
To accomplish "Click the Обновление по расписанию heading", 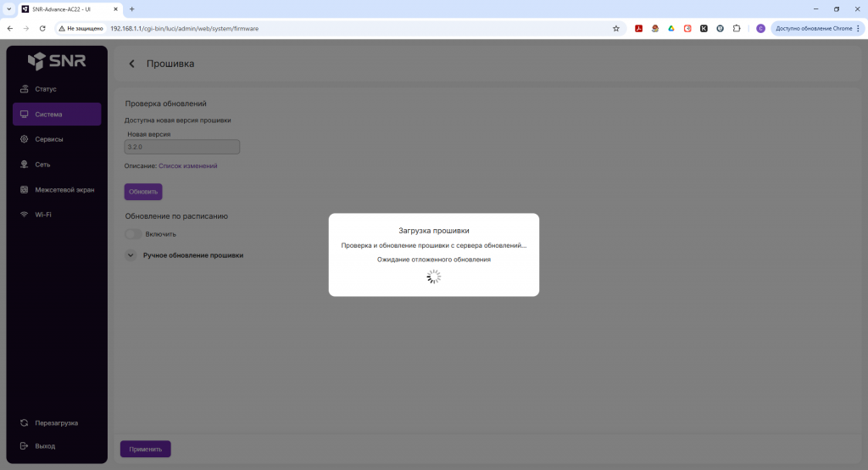I will point(176,216).
